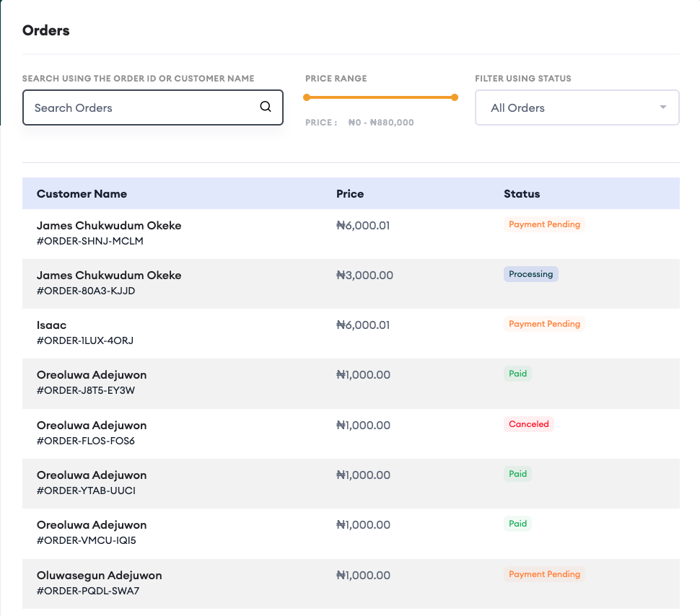Click the Processing status badge
700x616 pixels.
[x=530, y=274]
